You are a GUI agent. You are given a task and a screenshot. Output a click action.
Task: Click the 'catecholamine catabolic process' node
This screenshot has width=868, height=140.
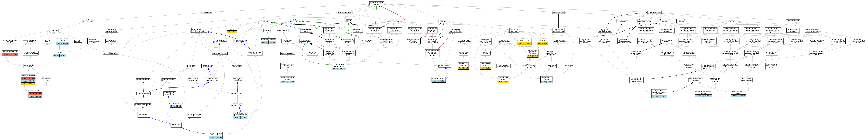(x=746, y=80)
